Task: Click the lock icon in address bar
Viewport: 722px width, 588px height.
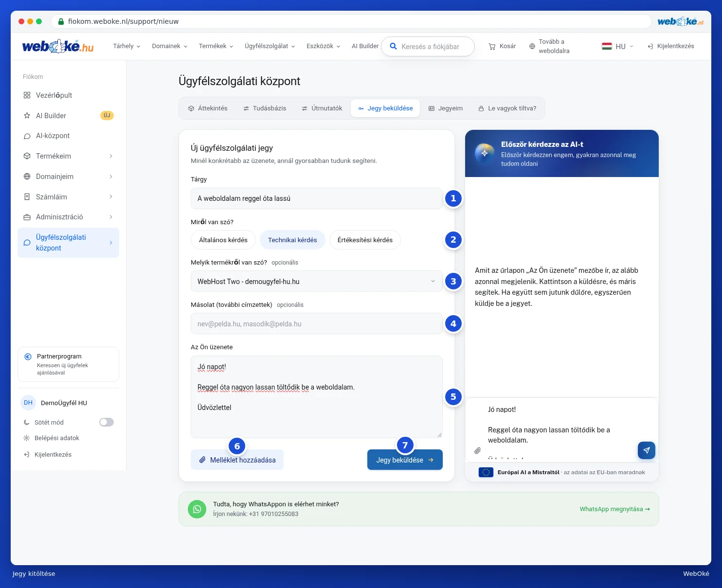Action: 61,21
